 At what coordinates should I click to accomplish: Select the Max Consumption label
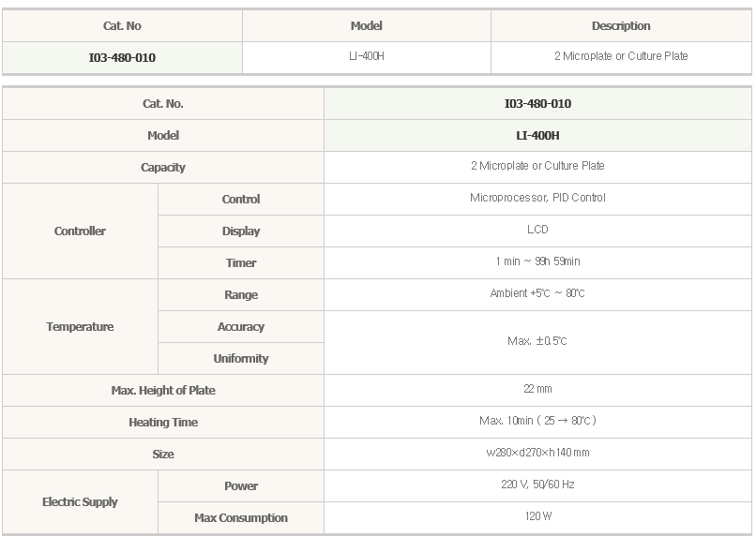(x=241, y=518)
